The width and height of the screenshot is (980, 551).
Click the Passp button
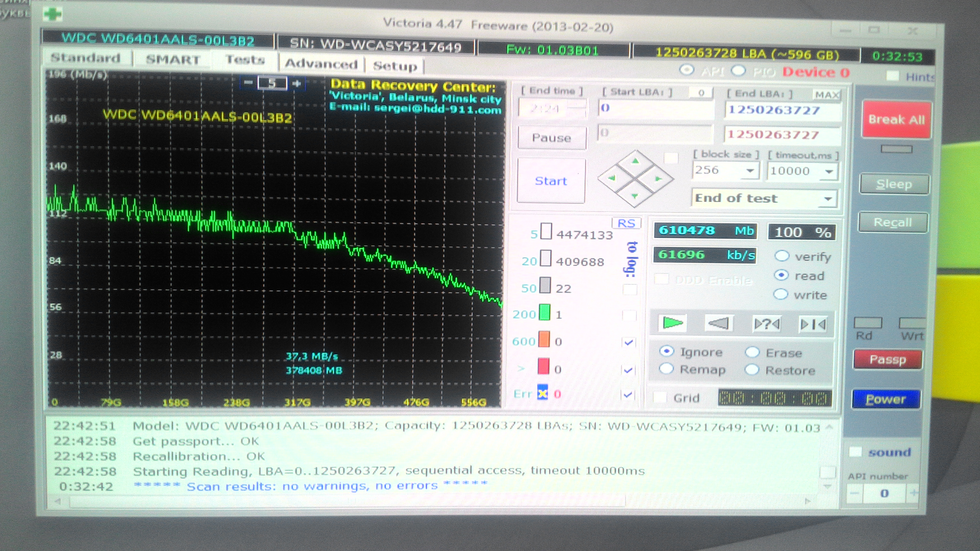coord(888,359)
